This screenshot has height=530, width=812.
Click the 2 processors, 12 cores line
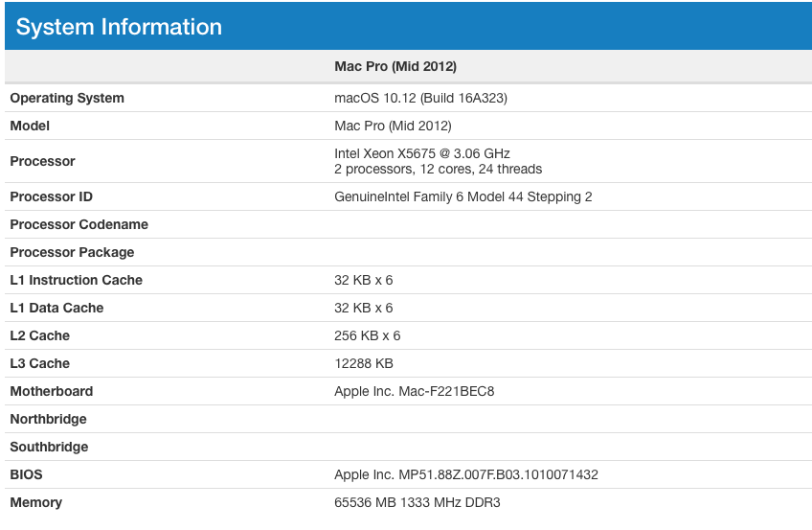438,169
